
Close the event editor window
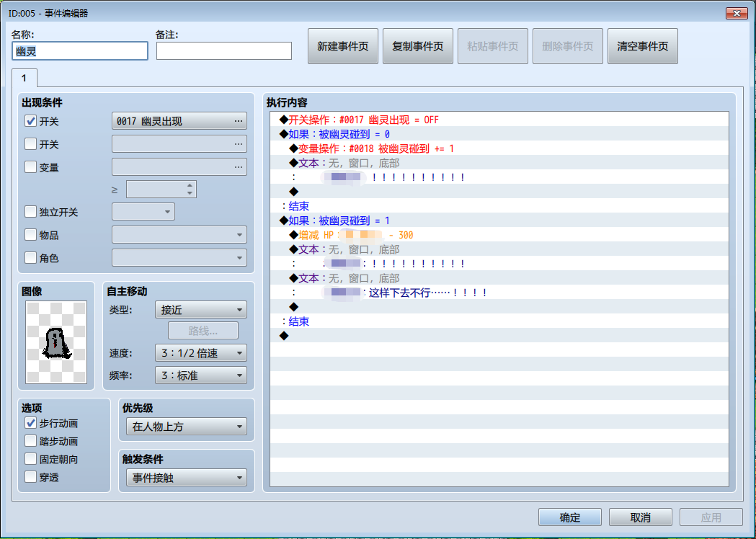click(737, 13)
